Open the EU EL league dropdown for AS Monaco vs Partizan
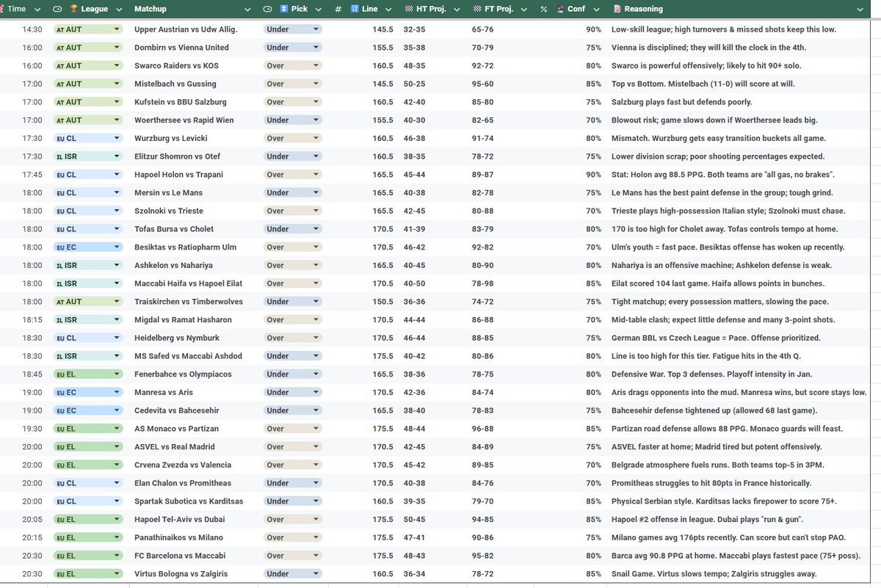The width and height of the screenshot is (881, 588). (117, 429)
